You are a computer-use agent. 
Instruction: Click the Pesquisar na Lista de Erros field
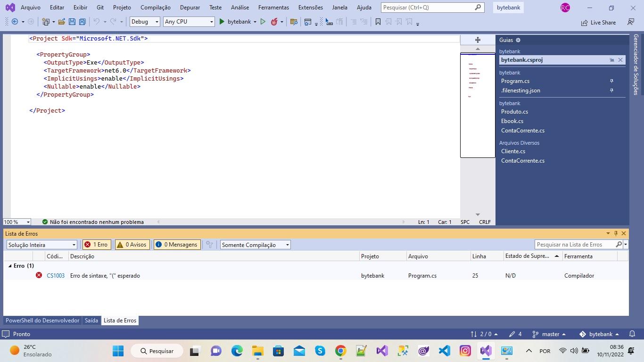click(578, 245)
